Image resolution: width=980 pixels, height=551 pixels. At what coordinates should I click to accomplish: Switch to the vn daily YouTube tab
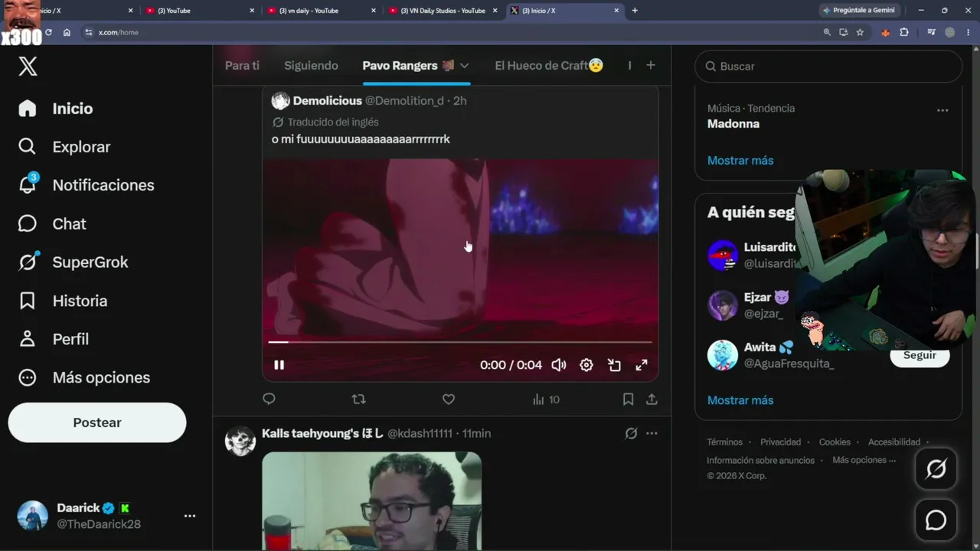click(x=320, y=11)
